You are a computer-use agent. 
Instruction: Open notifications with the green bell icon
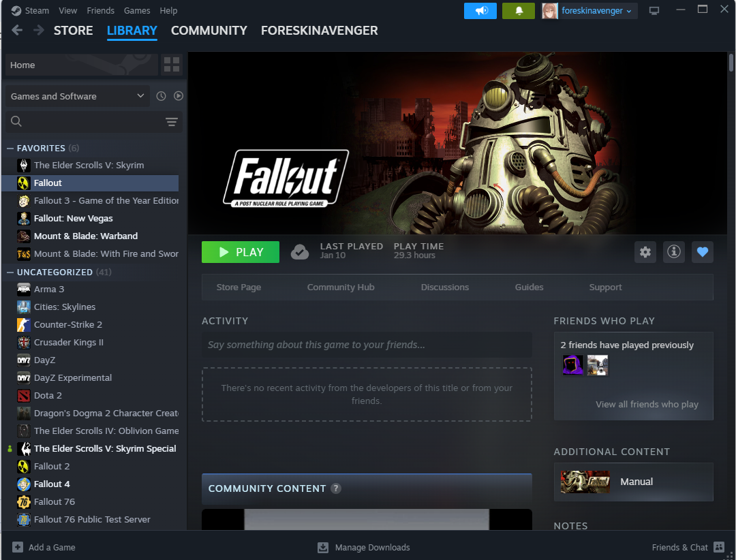click(x=518, y=11)
